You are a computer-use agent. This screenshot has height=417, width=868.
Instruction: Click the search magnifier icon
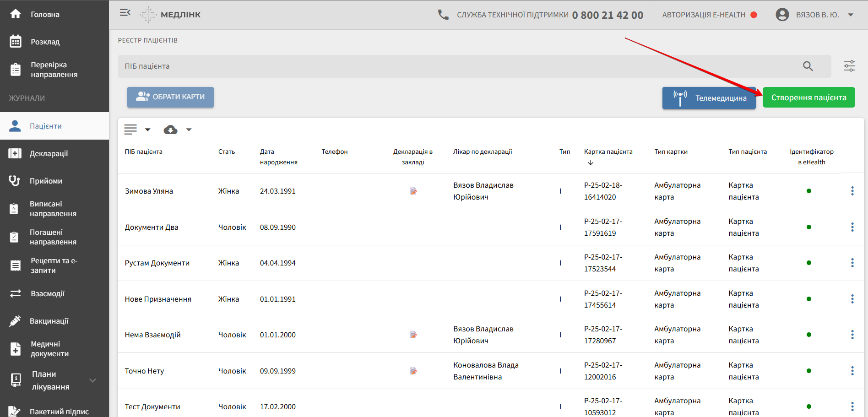(808, 66)
